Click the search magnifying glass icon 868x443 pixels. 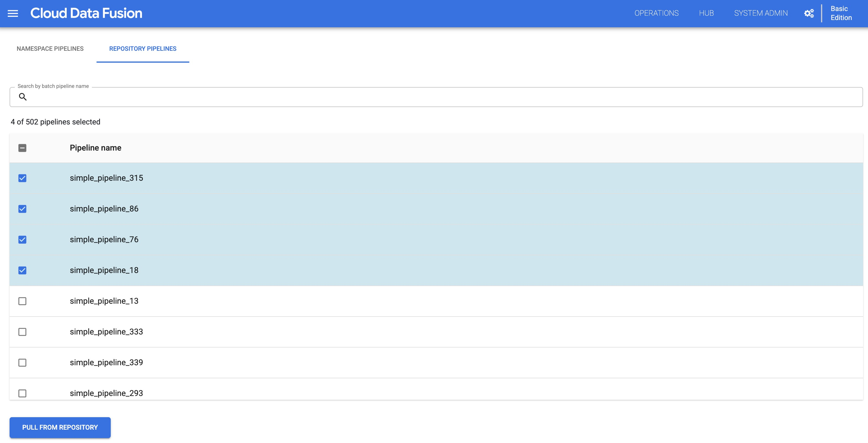point(23,97)
